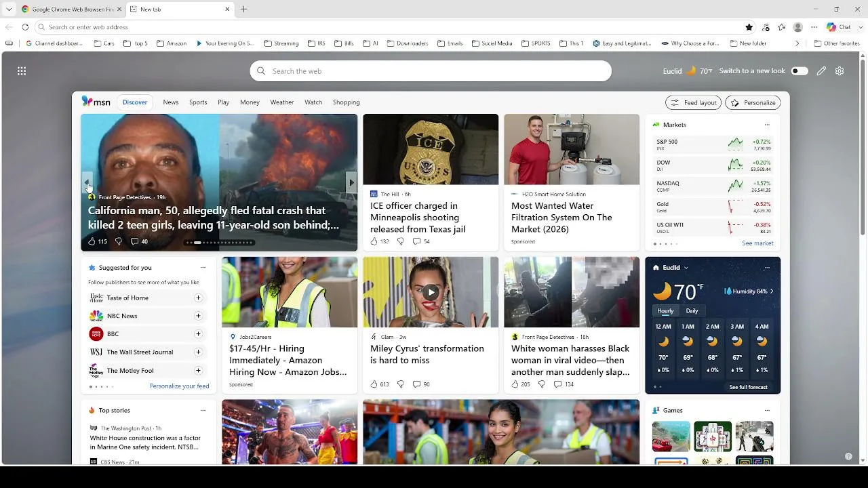Open the Copilot Chat button

coord(839,27)
